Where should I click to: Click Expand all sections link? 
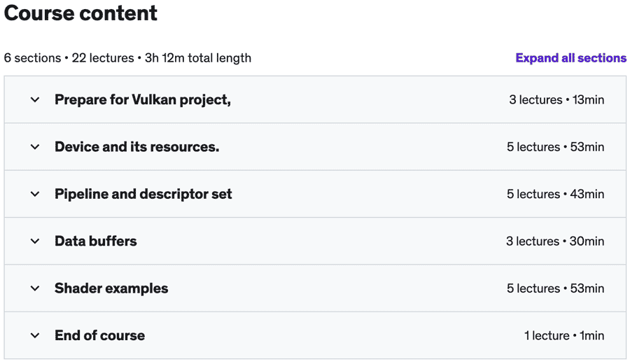tap(570, 58)
